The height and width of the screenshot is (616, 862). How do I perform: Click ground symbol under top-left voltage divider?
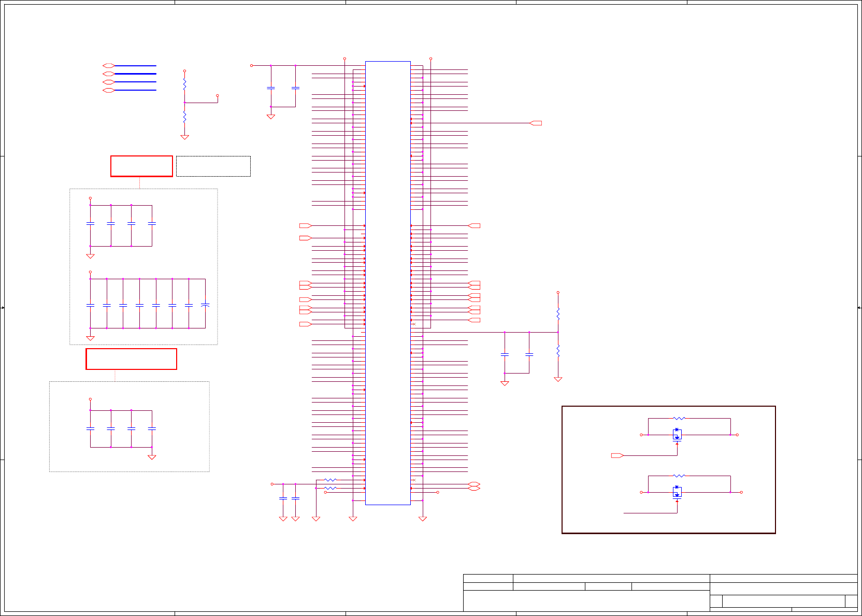pos(184,137)
